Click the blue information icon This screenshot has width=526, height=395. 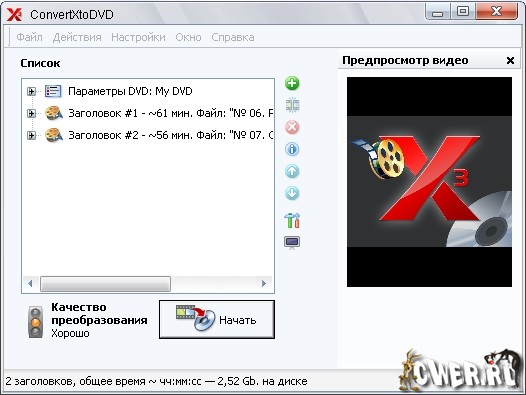click(x=292, y=149)
